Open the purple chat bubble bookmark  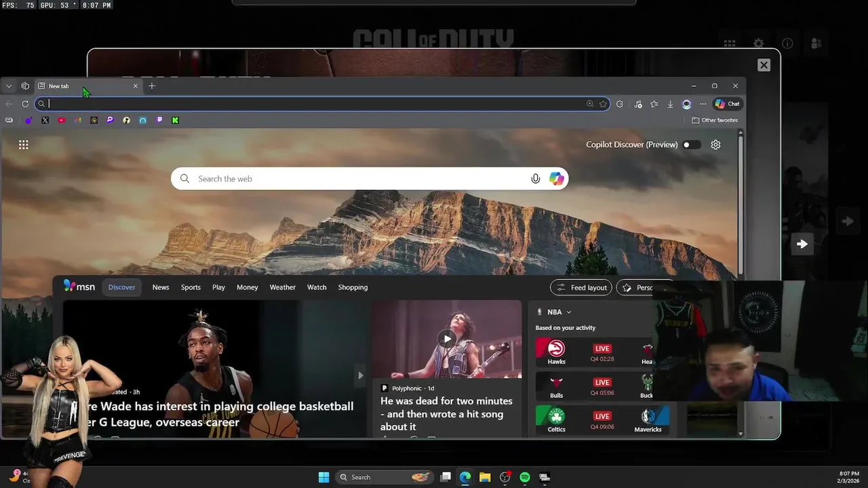coord(110,120)
